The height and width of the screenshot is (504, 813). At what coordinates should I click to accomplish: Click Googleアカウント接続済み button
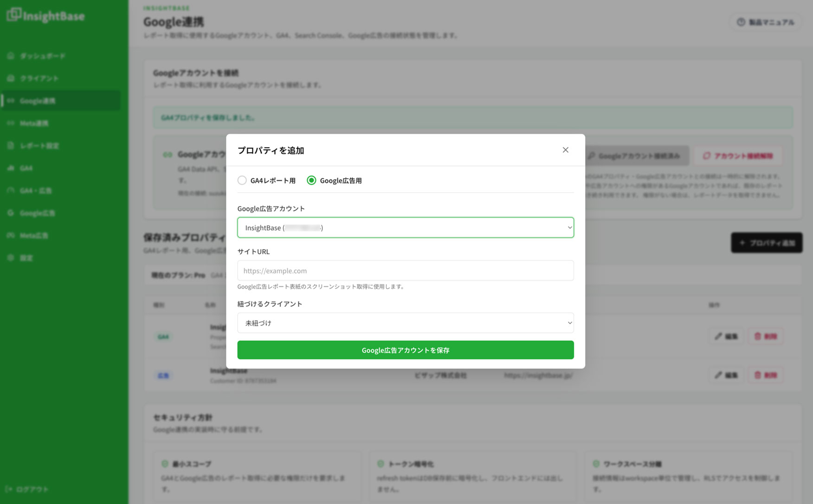coord(637,156)
